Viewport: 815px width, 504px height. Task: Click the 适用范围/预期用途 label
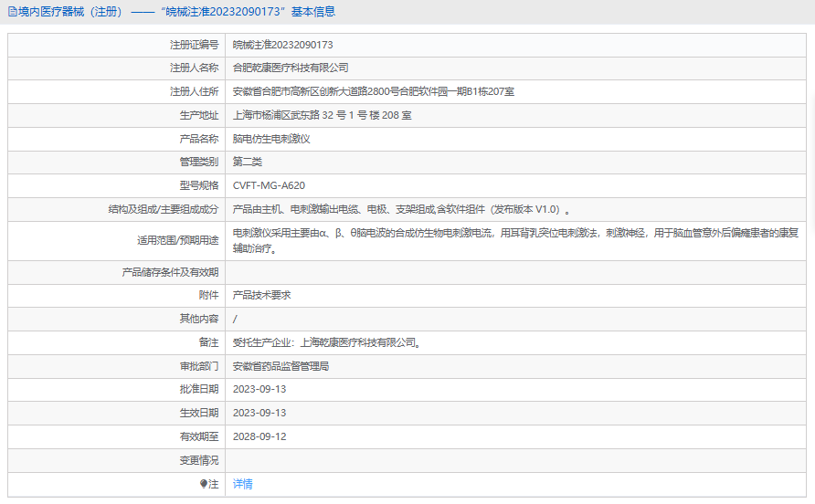pos(178,240)
